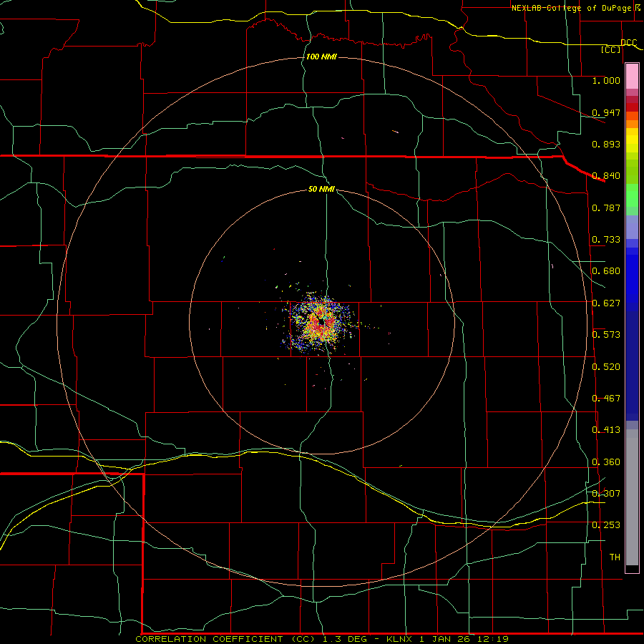Select the 0.627 color scale value
The width and height of the screenshot is (644, 644).
coord(606,303)
